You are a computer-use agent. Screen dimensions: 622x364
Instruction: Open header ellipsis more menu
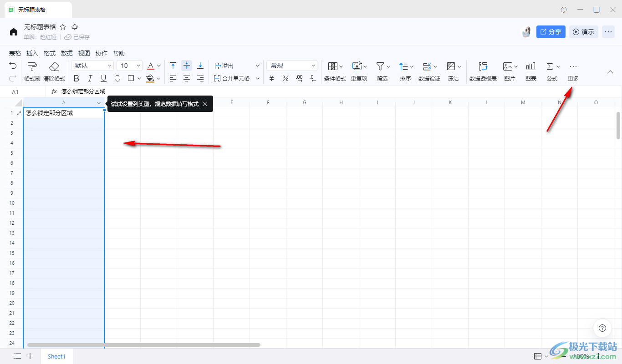coord(608,32)
